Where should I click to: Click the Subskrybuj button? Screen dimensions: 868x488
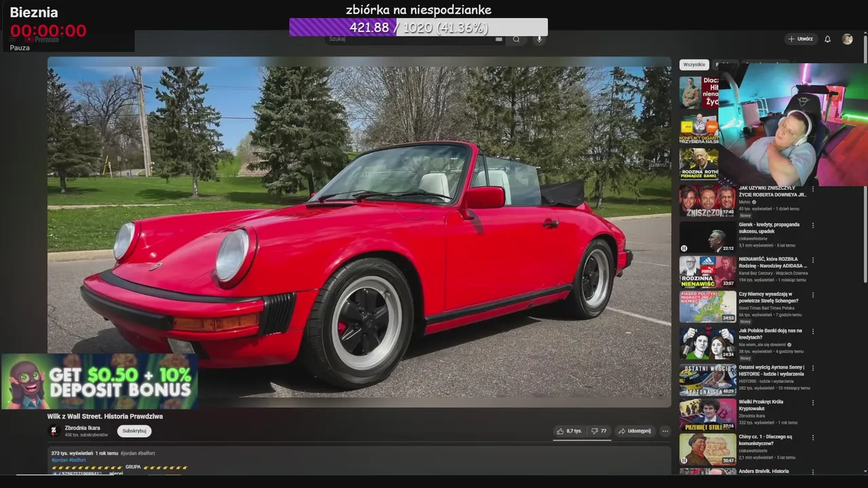[x=134, y=431]
